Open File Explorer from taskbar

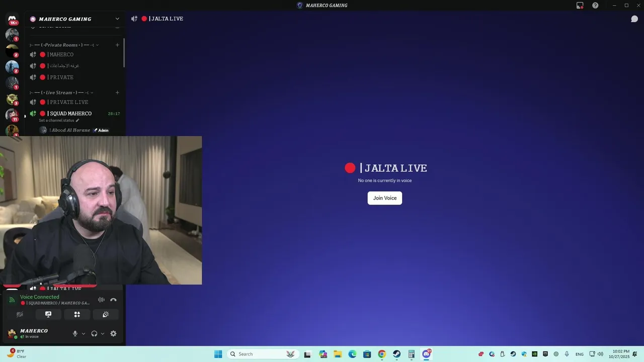338,354
